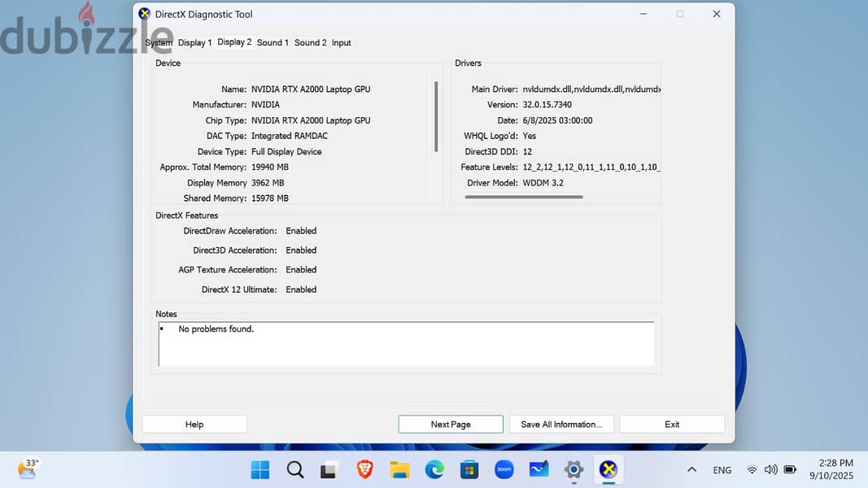Open the Wi-Fi network icon
The height and width of the screenshot is (488, 868).
tap(752, 470)
